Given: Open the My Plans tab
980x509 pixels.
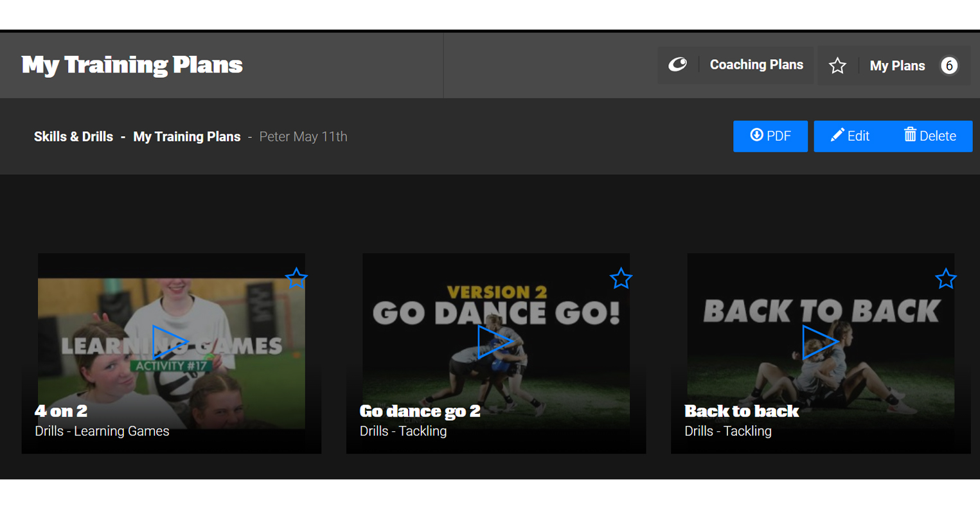Looking at the screenshot, I should pos(897,66).
